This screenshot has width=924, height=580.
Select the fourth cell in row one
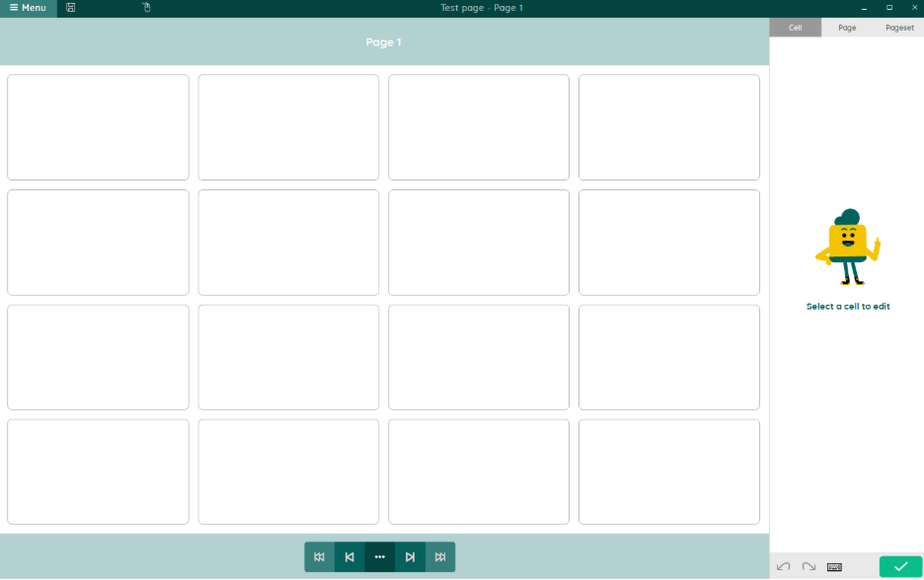(x=669, y=127)
